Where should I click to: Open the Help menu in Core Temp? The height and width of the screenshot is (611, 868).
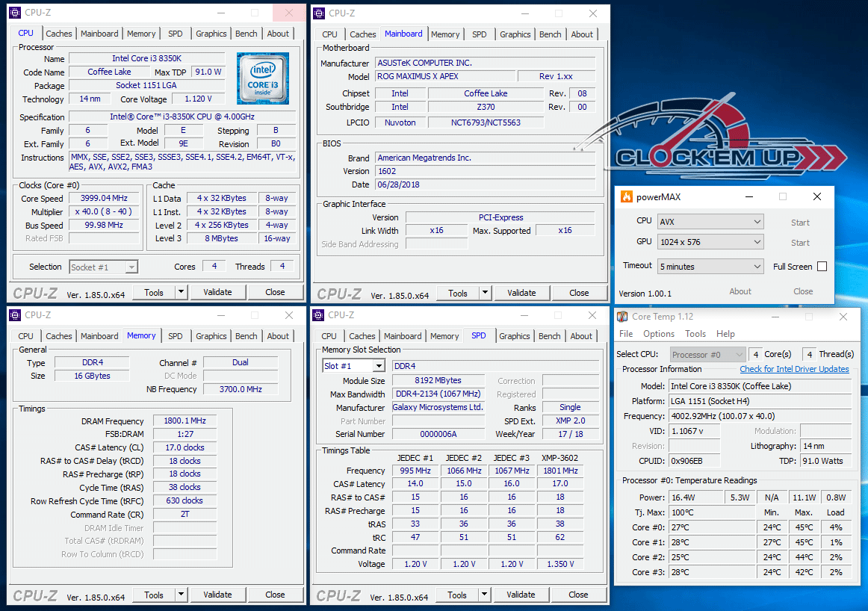(x=725, y=334)
